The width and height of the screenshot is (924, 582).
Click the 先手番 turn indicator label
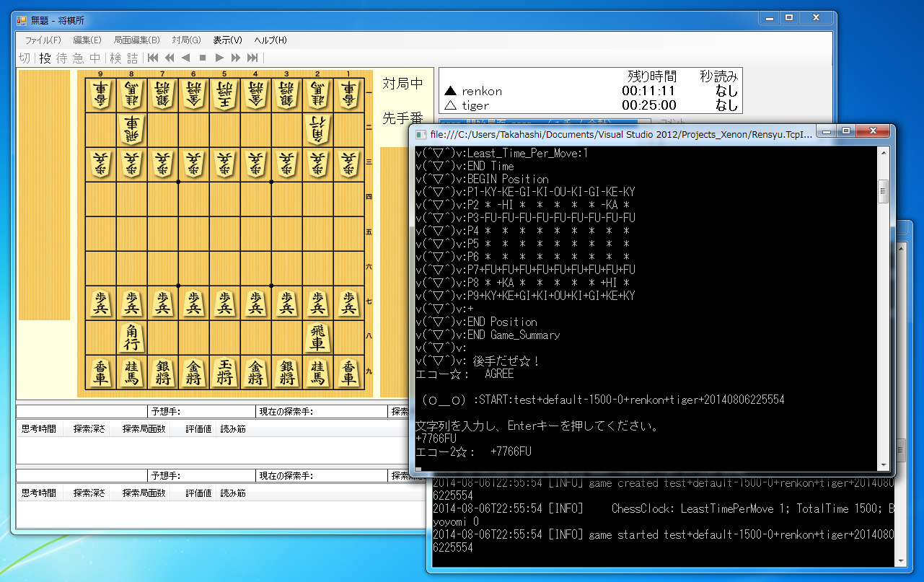coord(403,118)
